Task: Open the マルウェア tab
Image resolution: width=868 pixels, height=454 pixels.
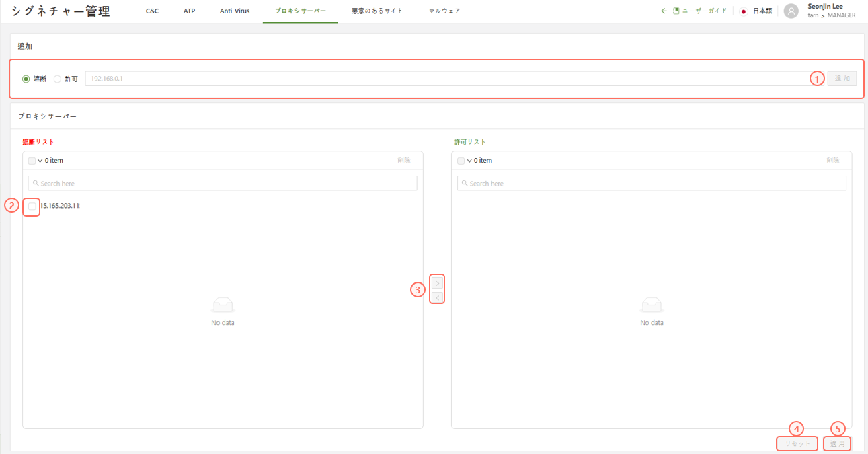Action: tap(444, 11)
